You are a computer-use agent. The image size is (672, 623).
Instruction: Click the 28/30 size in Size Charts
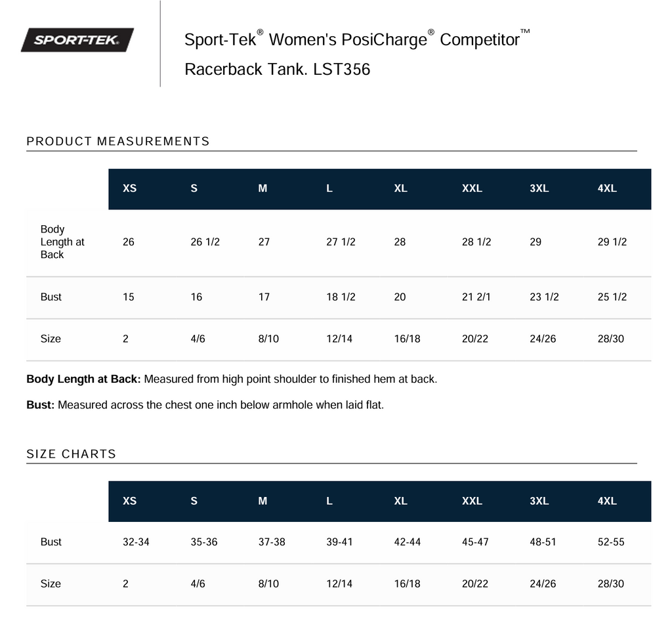(x=611, y=584)
